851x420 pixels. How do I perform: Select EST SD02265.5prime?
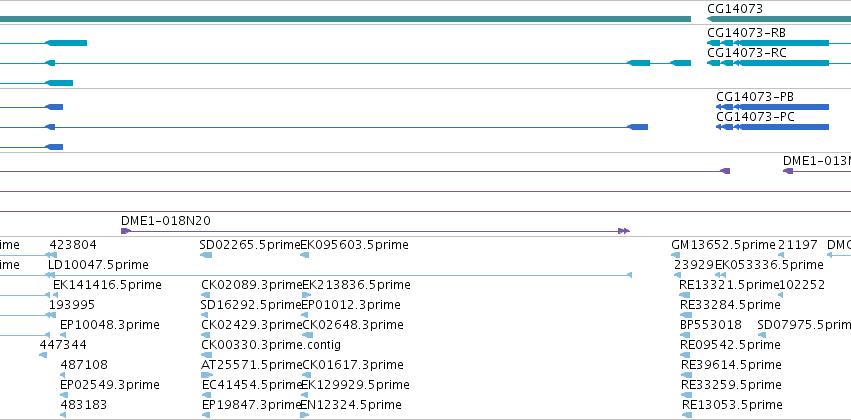(250, 245)
